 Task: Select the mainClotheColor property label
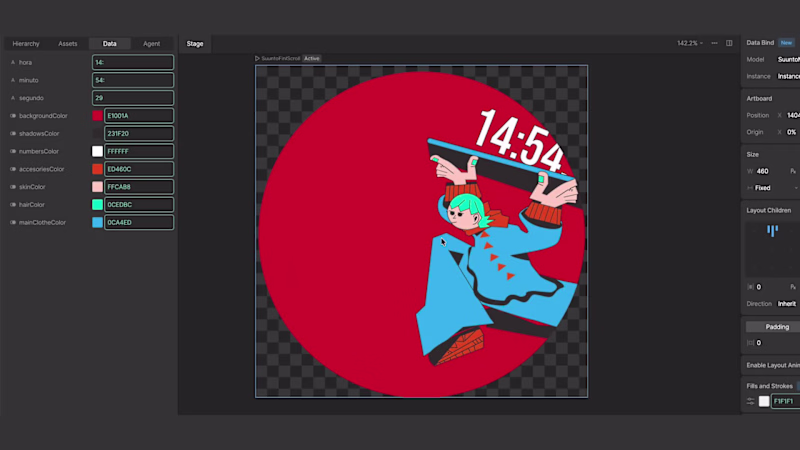42,222
